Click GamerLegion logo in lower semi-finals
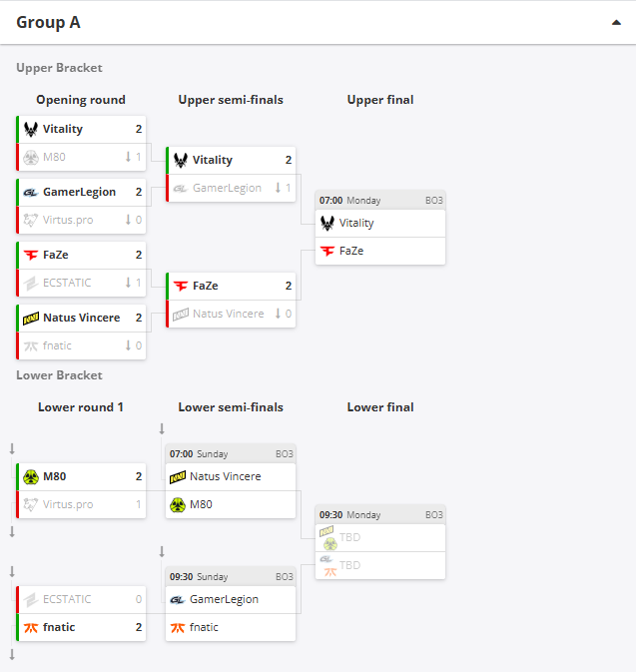Viewport: 636px width, 672px height. tap(178, 599)
